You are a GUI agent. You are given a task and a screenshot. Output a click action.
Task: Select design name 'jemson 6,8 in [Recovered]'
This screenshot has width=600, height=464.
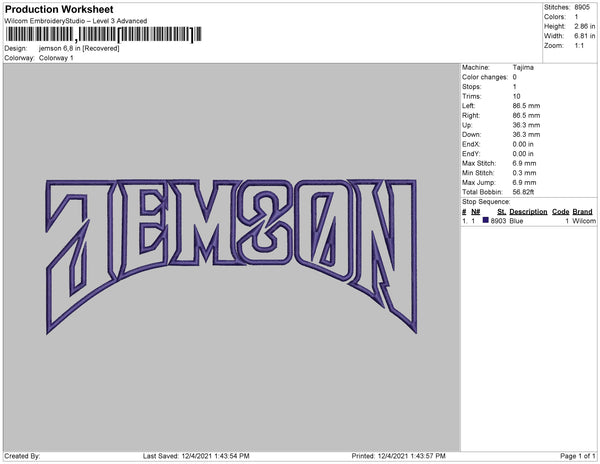tap(79, 49)
